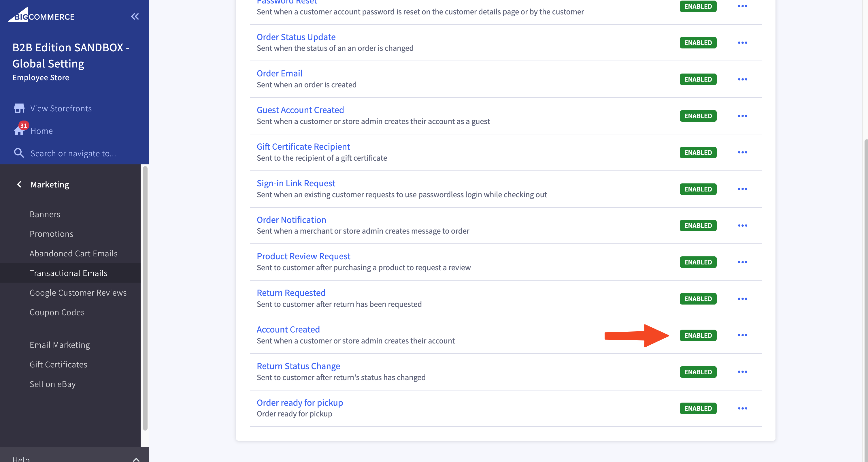Open the Promotions menu item

[51, 234]
